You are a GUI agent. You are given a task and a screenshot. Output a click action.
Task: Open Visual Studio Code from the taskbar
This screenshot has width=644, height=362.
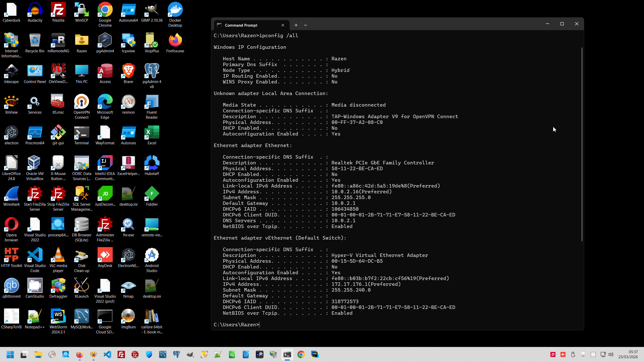[107, 354]
